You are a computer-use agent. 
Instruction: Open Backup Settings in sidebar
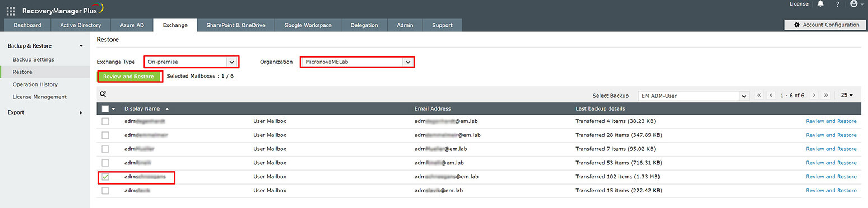pyautogui.click(x=34, y=59)
